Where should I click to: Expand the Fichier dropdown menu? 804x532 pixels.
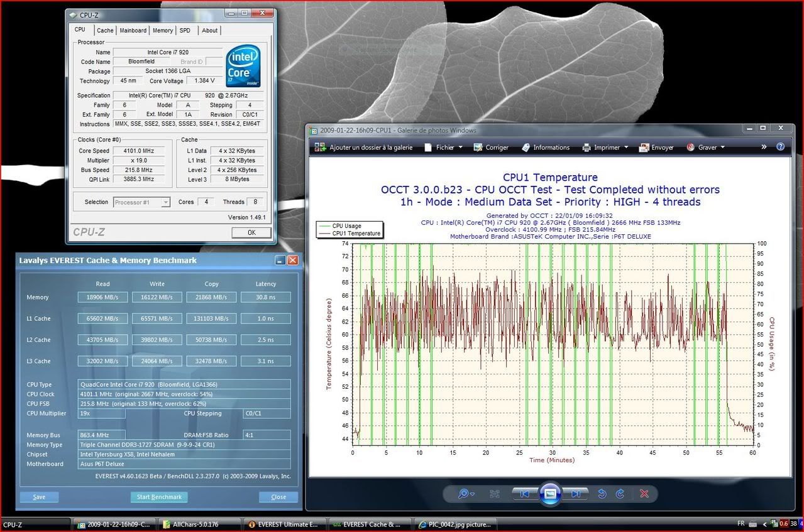click(x=444, y=148)
